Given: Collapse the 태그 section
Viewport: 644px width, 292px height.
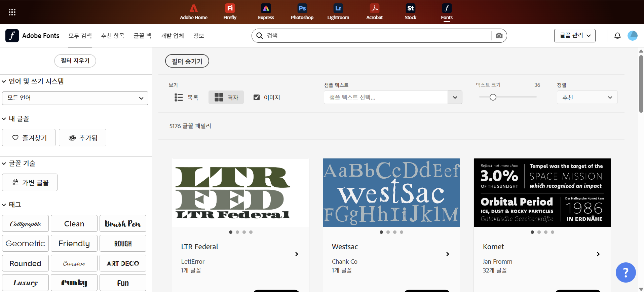Looking at the screenshot, I should click(4, 205).
